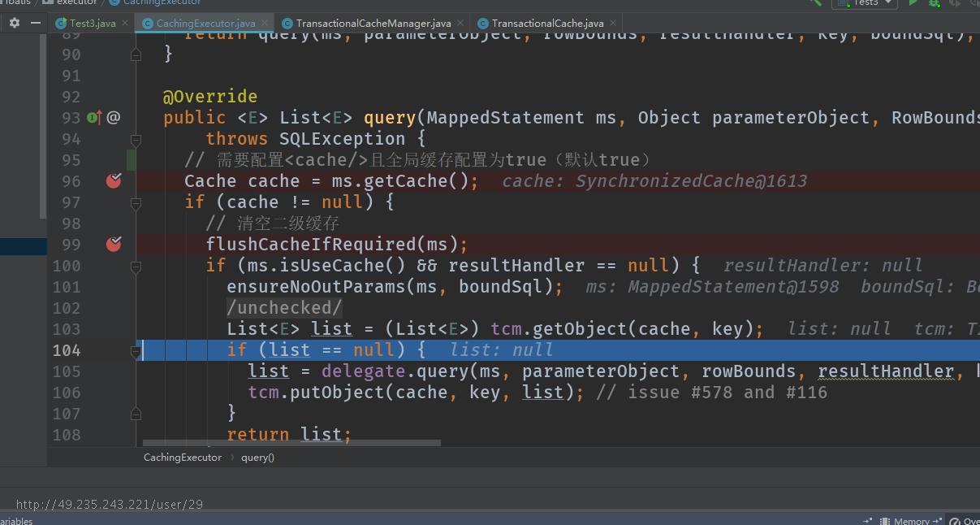Open the Memory debugger tab
This screenshot has height=525, width=980.
click(912, 521)
